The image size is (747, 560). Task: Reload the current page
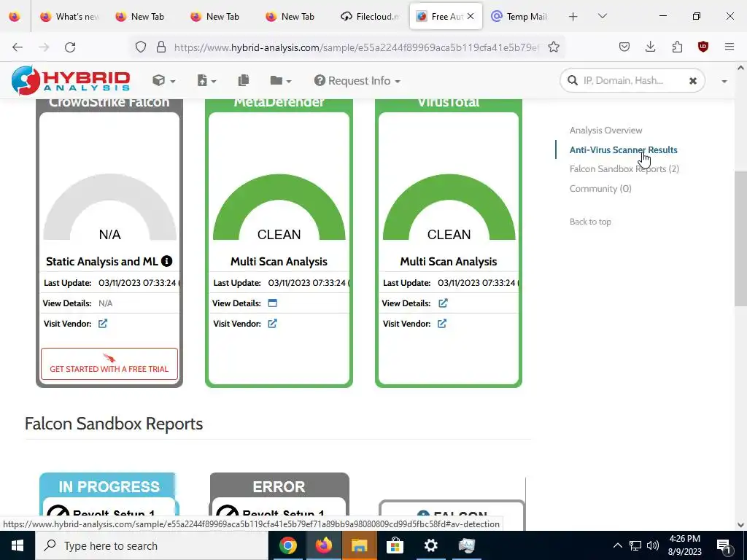coord(70,47)
